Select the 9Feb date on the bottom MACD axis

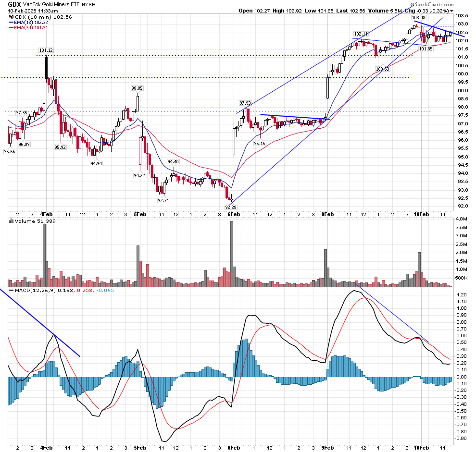click(x=327, y=447)
